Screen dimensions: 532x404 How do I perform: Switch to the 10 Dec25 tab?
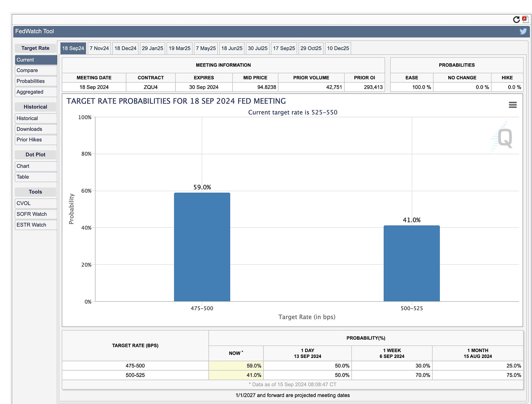coord(338,48)
